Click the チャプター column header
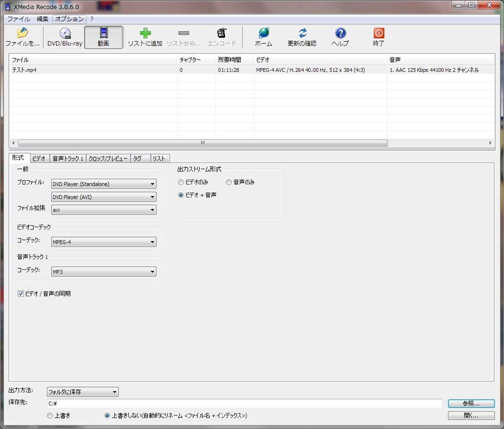504x429 pixels. (x=196, y=60)
